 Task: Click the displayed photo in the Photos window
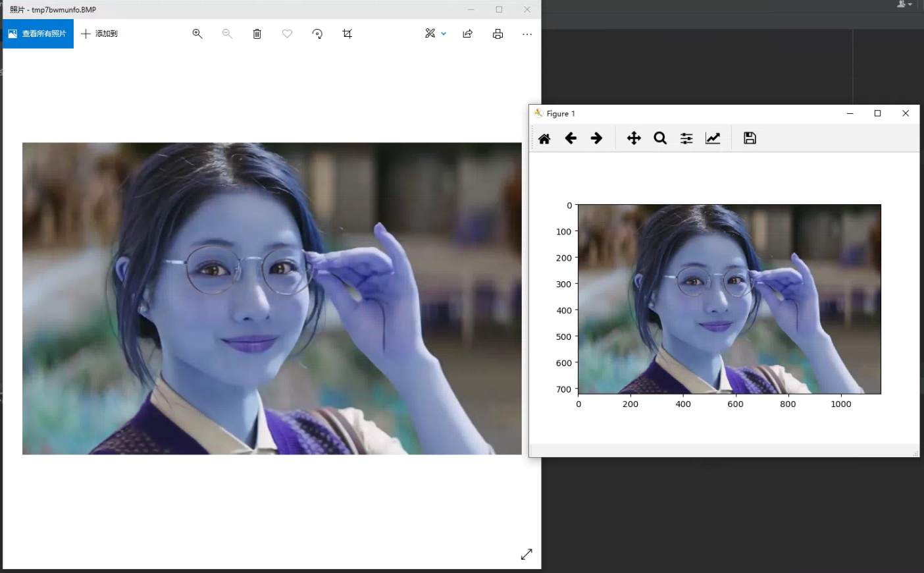pyautogui.click(x=272, y=298)
